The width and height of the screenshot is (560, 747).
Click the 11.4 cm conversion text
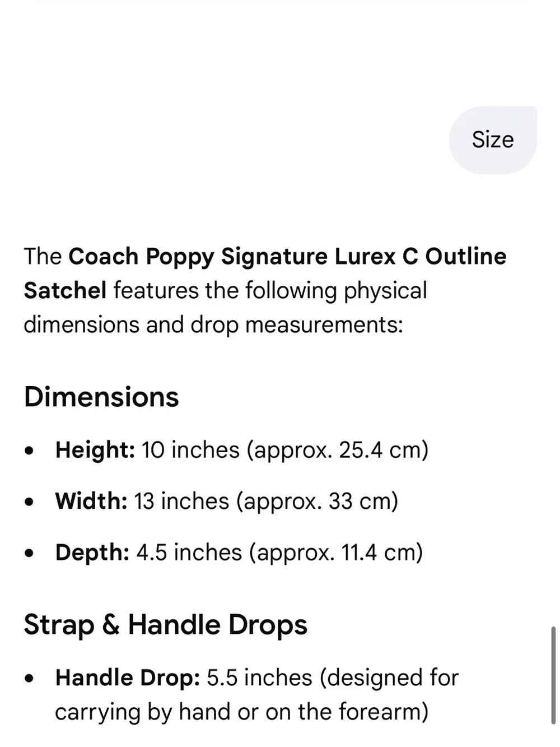pyautogui.click(x=377, y=553)
